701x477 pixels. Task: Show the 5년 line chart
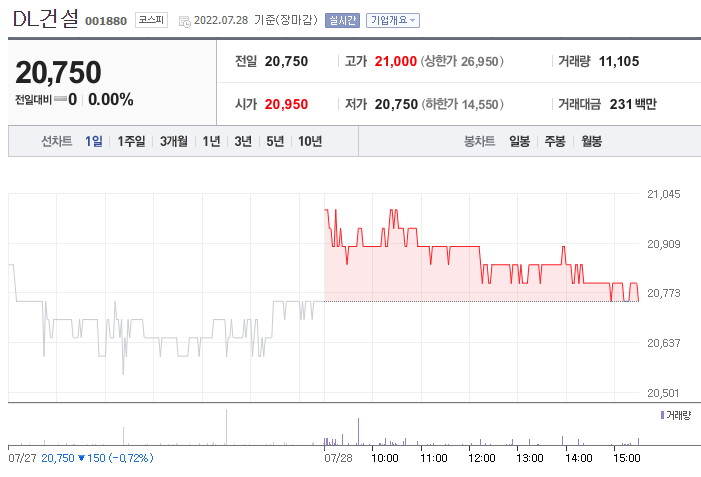point(275,141)
